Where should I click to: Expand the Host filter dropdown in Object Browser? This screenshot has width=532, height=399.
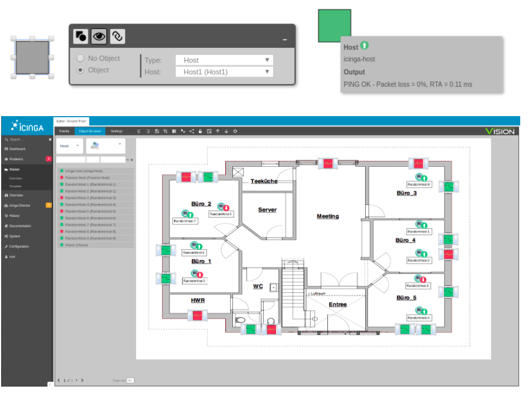(70, 146)
